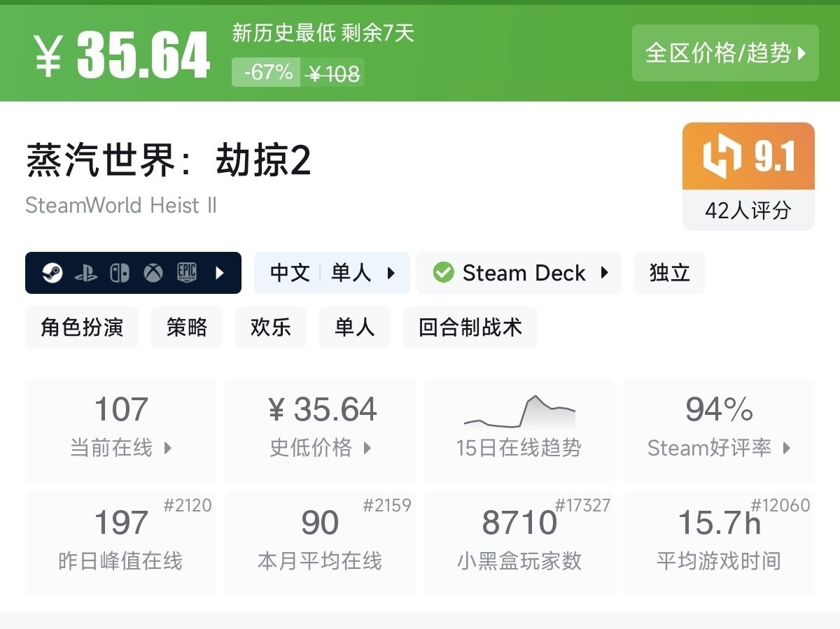Click the Xiaoheihe logo on the 9.1 badge

pos(722,156)
